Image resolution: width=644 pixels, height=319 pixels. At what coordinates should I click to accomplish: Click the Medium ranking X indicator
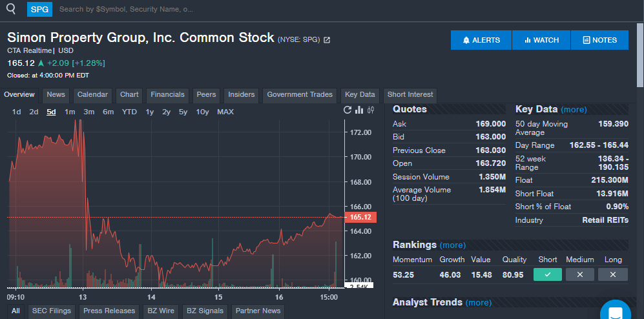coord(580,274)
